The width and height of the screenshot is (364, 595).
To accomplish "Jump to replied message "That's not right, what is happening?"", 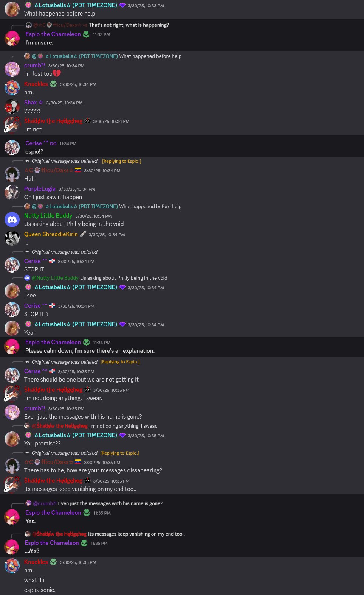I will point(129,25).
